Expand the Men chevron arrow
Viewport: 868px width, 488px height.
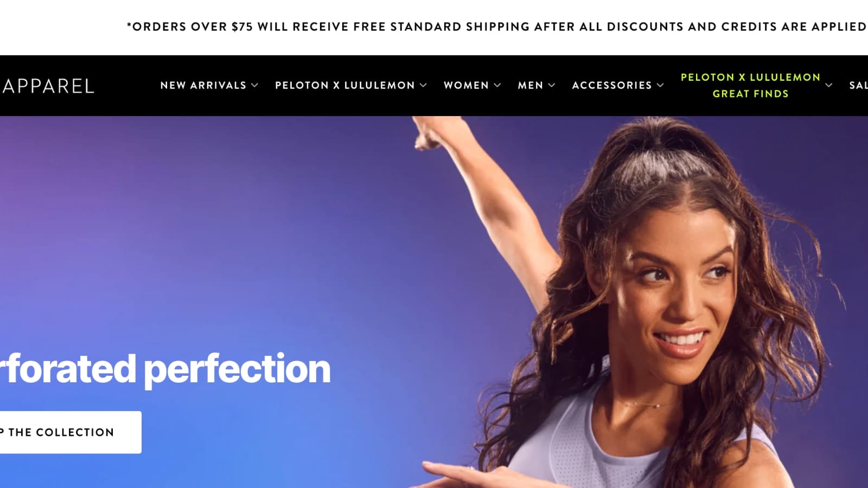point(551,85)
